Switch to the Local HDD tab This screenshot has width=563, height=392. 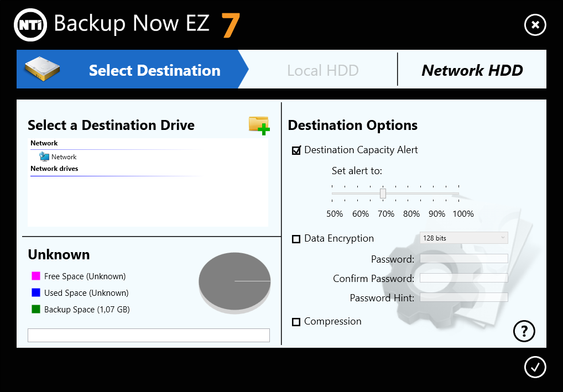pyautogui.click(x=323, y=71)
